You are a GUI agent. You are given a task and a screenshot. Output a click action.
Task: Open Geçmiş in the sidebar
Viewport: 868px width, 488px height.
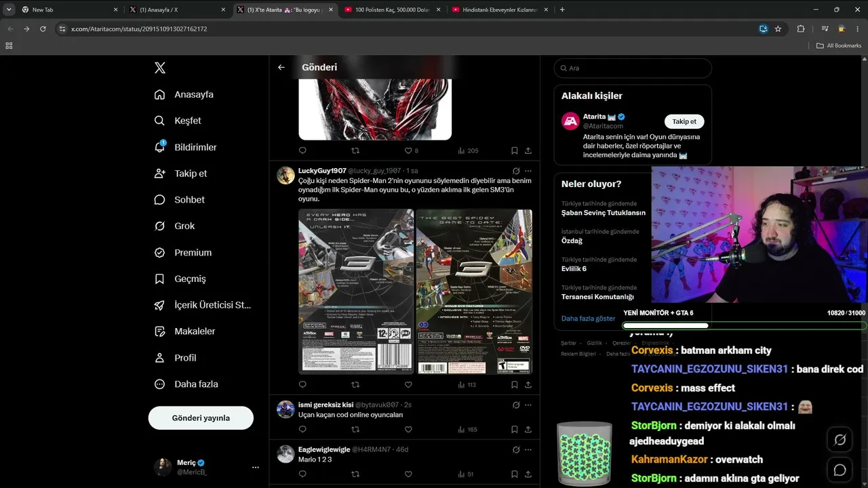(180, 279)
